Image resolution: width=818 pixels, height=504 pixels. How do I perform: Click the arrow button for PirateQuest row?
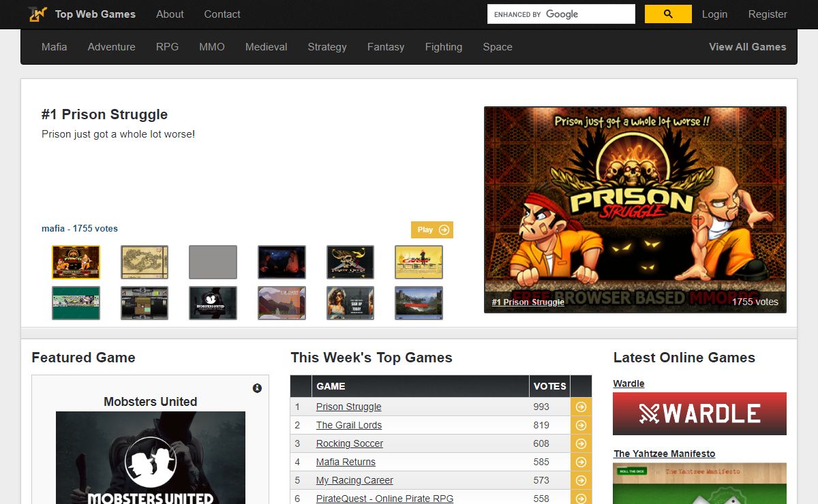(581, 499)
